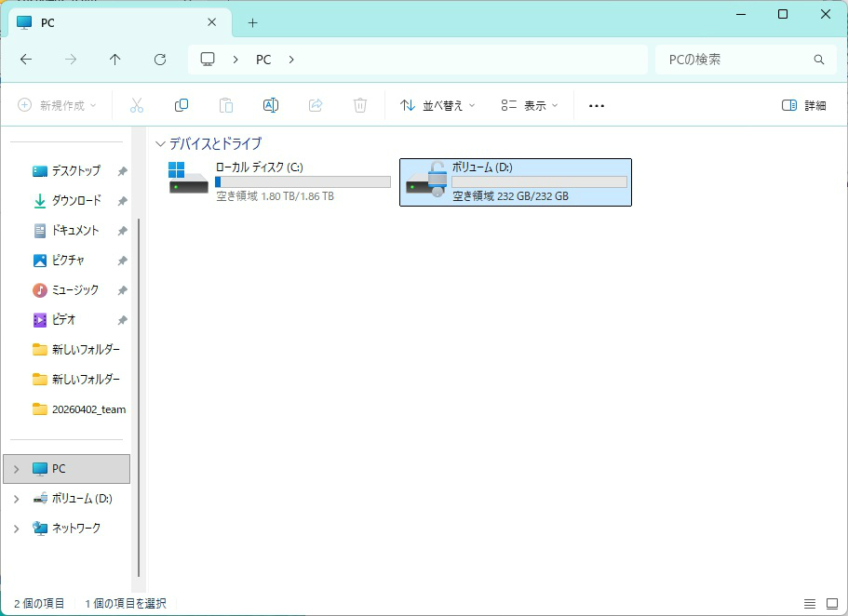Image resolution: width=848 pixels, height=616 pixels.
Task: Add a new tab with plus button
Action: click(x=252, y=22)
